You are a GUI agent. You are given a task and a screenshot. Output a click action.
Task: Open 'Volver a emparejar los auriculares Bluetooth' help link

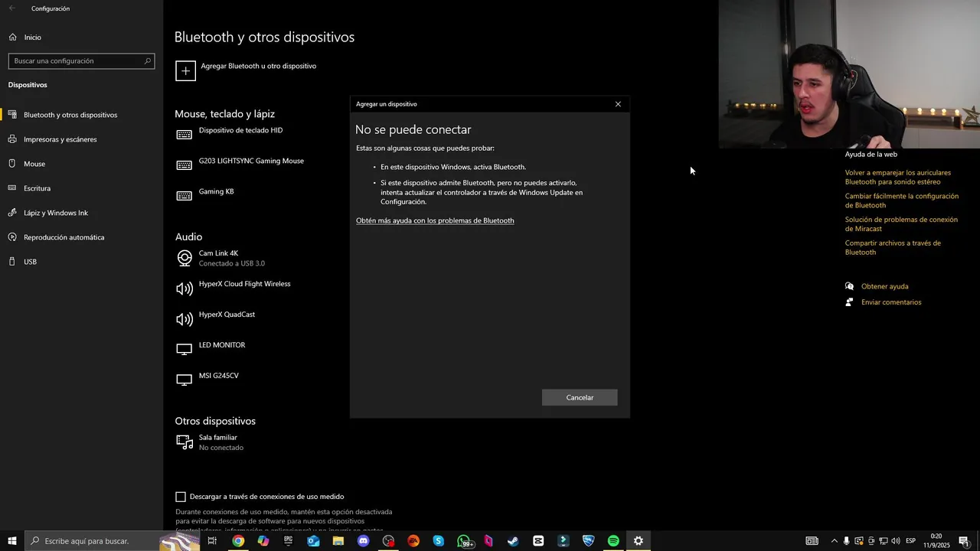point(898,177)
